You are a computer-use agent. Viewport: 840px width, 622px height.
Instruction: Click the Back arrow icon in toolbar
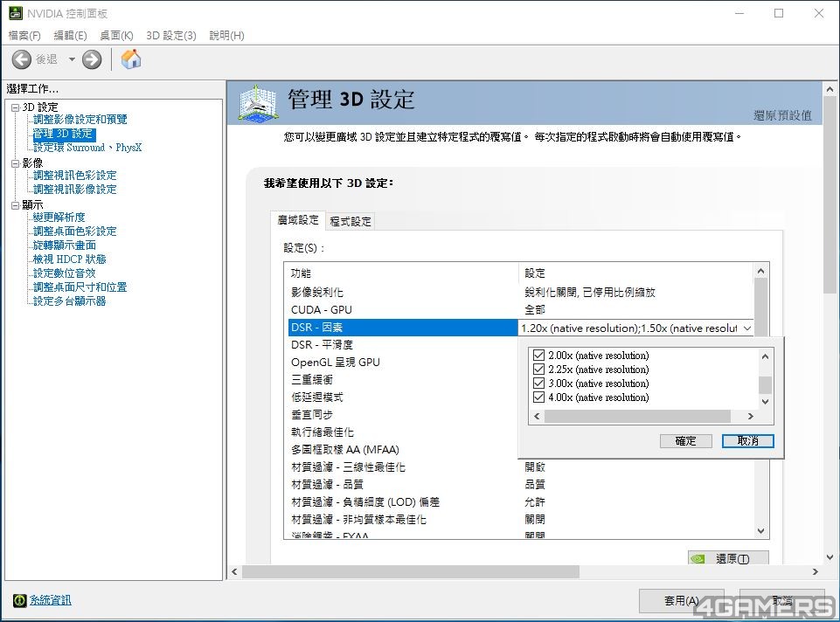tap(22, 59)
